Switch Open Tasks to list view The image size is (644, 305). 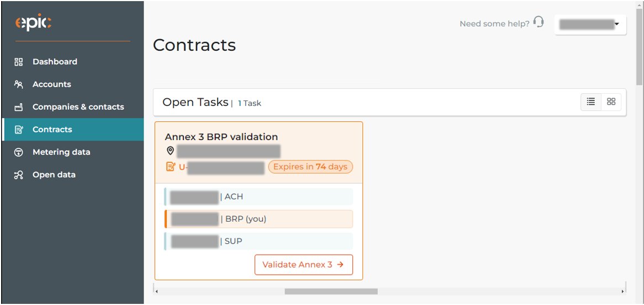(x=591, y=101)
